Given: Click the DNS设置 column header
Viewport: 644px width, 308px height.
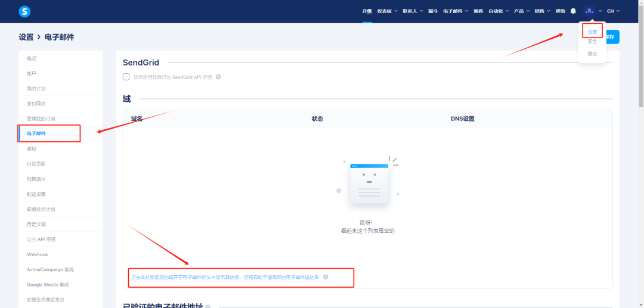Looking at the screenshot, I should click(463, 119).
